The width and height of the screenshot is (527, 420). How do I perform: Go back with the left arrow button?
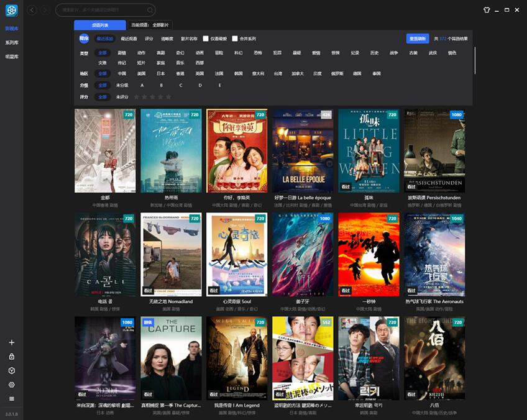tap(32, 10)
